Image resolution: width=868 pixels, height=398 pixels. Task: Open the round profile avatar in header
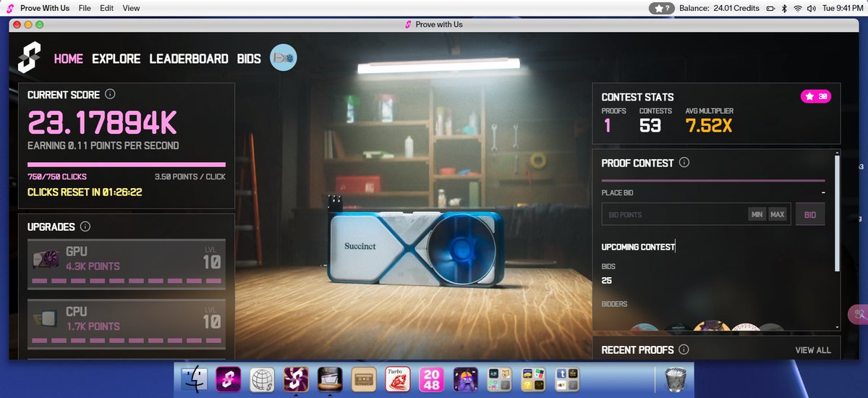(284, 58)
